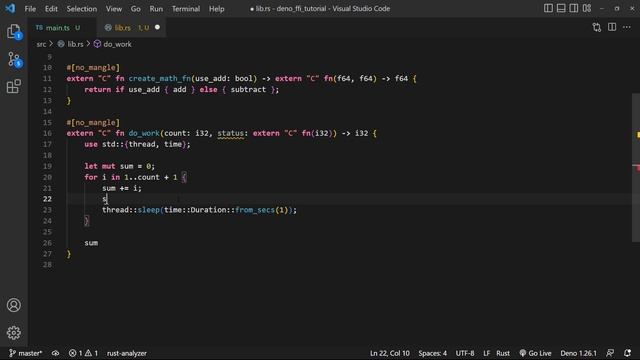Viewport: 640px width, 360px height.
Task: Click 'use std::{thread, time};' line
Action: tap(137, 144)
